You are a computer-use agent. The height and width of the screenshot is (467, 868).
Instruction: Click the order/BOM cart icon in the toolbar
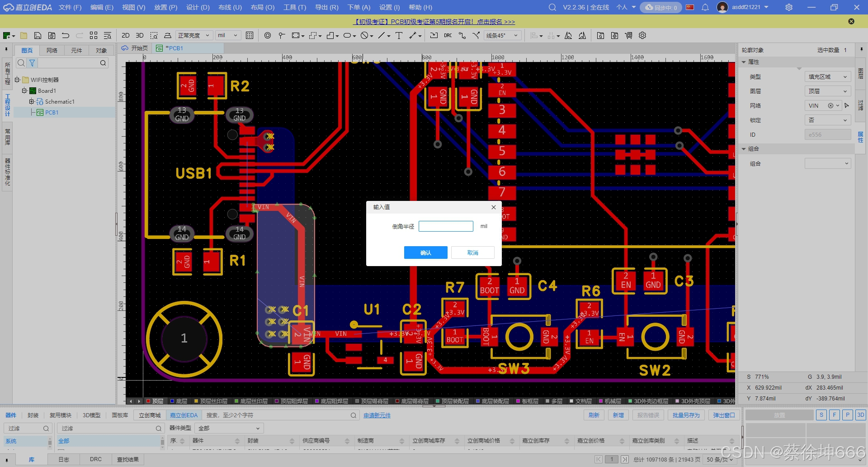click(628, 35)
